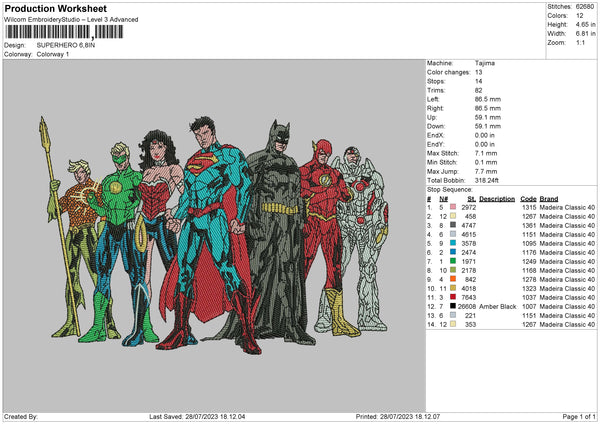Click the thread code '1176'
The width and height of the screenshot is (600, 424).
pyautogui.click(x=529, y=252)
